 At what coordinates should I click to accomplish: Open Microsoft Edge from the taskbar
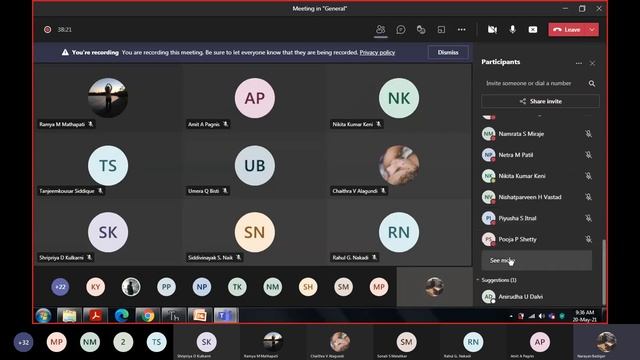[122, 316]
